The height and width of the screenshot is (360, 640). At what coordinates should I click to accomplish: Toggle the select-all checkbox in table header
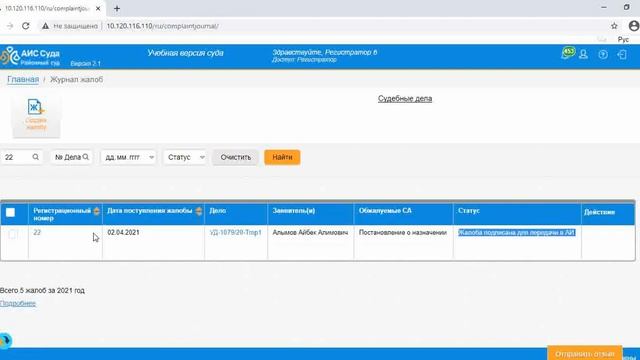[11, 212]
